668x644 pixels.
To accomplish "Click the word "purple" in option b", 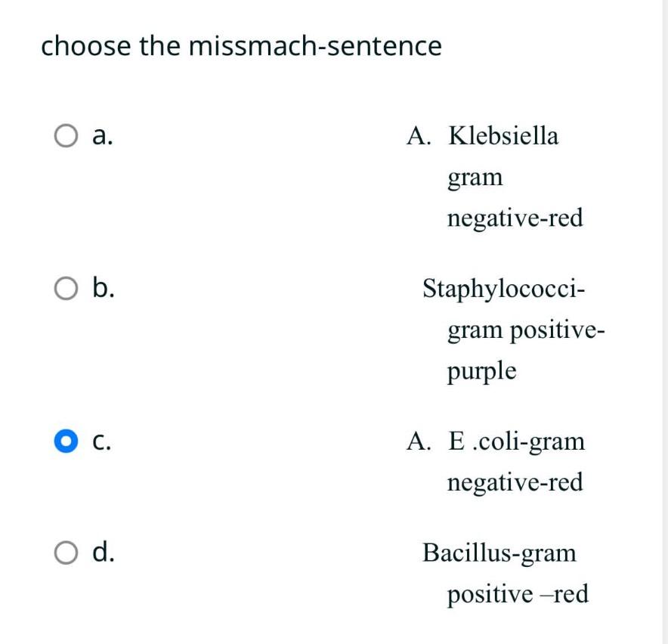I will [x=482, y=371].
